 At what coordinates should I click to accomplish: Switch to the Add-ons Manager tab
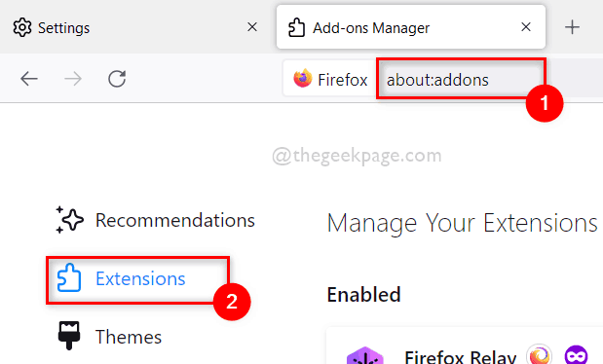tap(411, 27)
